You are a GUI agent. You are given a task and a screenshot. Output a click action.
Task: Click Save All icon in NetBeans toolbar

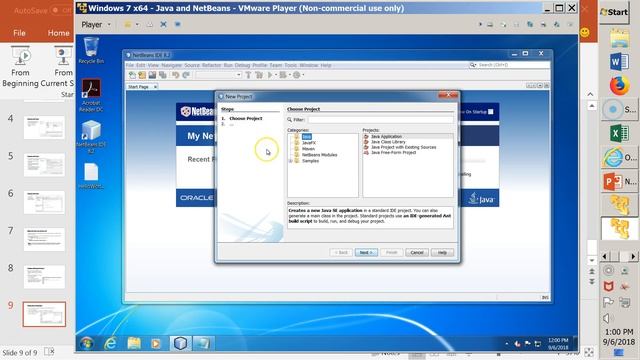(x=162, y=75)
